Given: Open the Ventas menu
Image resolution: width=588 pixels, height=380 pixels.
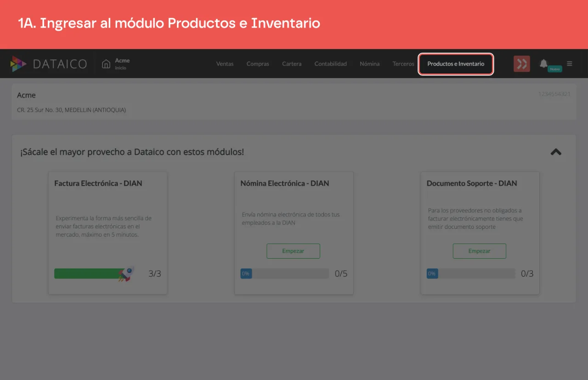Looking at the screenshot, I should click(225, 64).
